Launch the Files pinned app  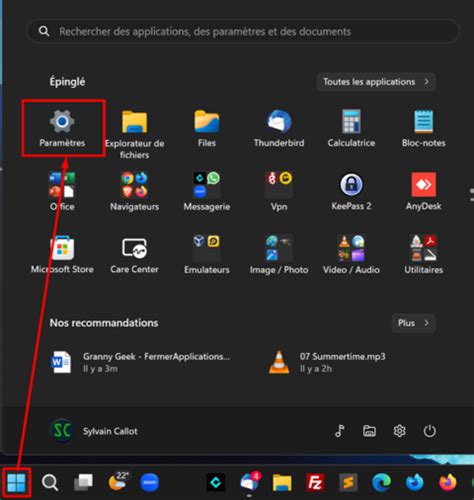click(207, 128)
